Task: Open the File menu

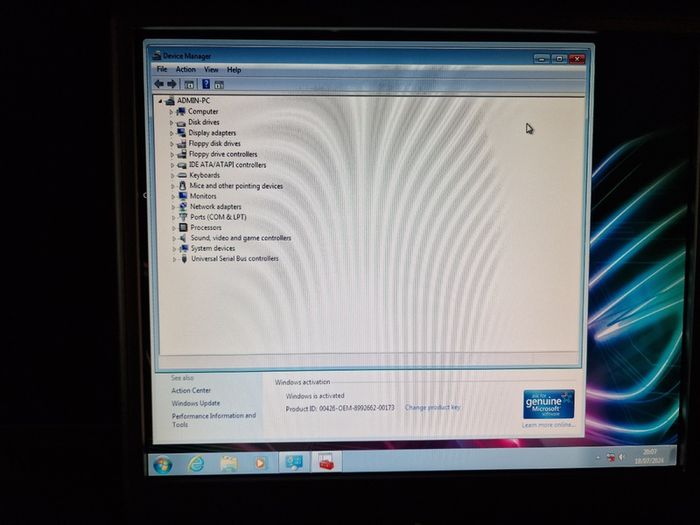Action: 162,69
